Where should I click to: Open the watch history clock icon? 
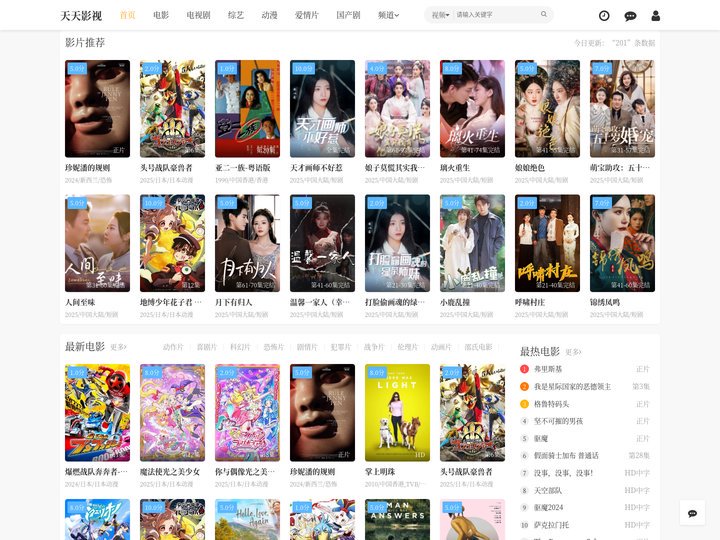pos(604,16)
